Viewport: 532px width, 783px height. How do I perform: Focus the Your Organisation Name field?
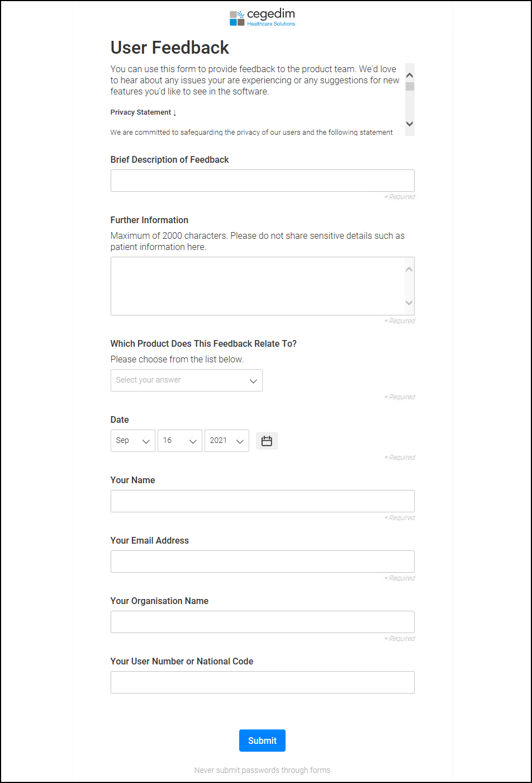(262, 622)
